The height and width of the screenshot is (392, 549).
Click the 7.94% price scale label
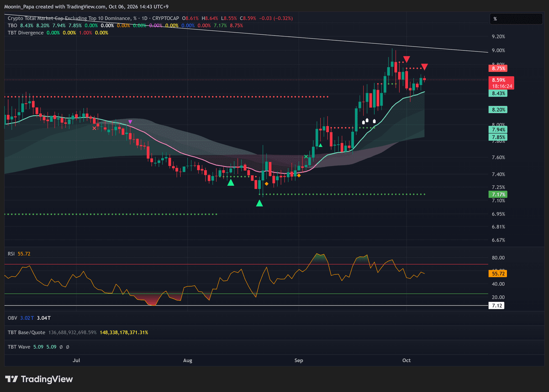[498, 130]
